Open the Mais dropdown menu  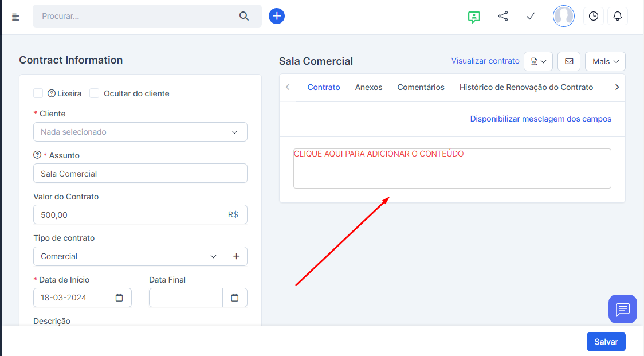tap(605, 61)
